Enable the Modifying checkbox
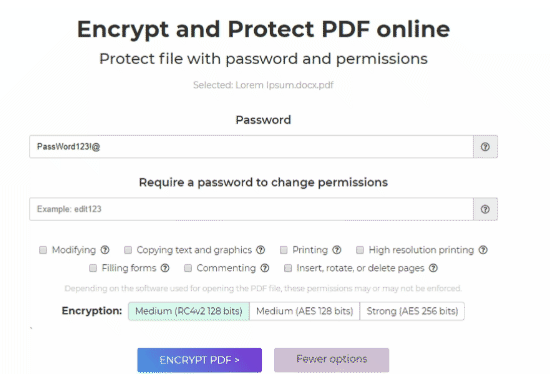The height and width of the screenshot is (374, 550). pos(43,250)
